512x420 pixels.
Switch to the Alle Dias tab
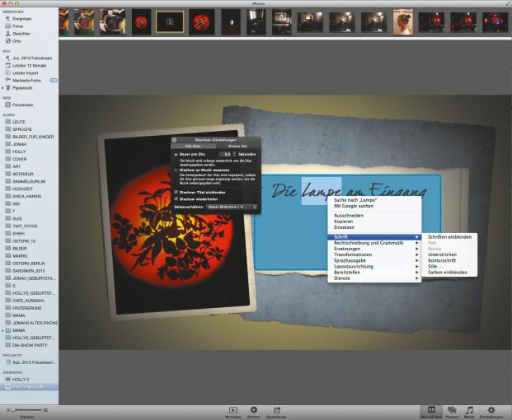coord(193,147)
